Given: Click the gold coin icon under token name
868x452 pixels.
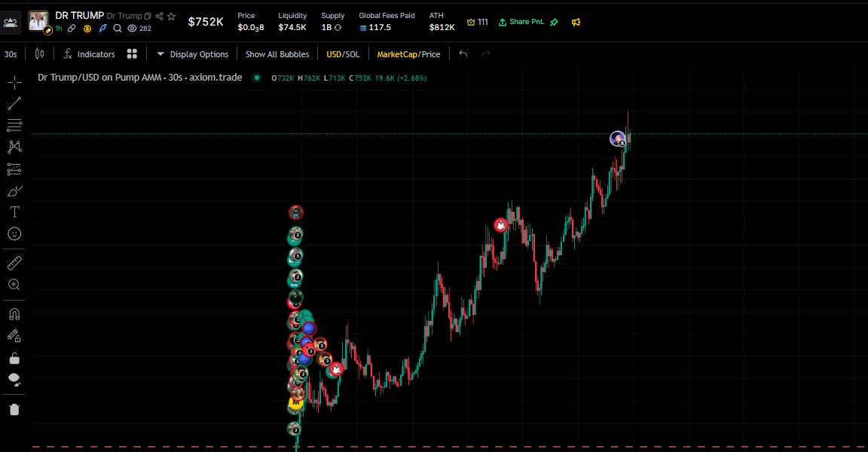Looking at the screenshot, I should coord(87,28).
